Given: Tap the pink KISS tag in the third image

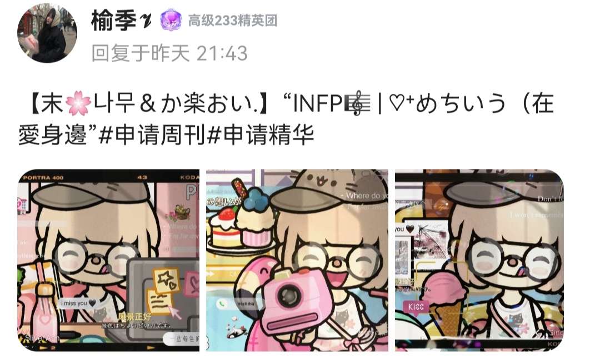Looking at the screenshot, I should [416, 307].
